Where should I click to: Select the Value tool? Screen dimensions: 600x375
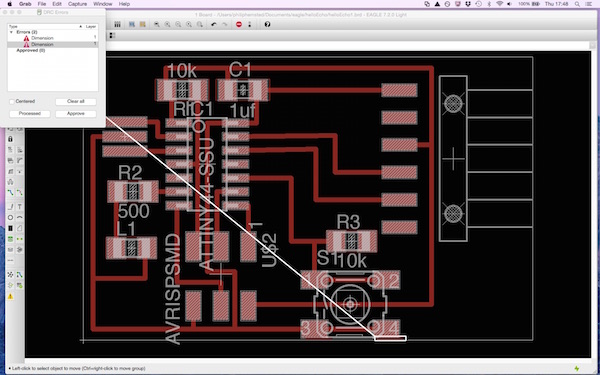20,150
